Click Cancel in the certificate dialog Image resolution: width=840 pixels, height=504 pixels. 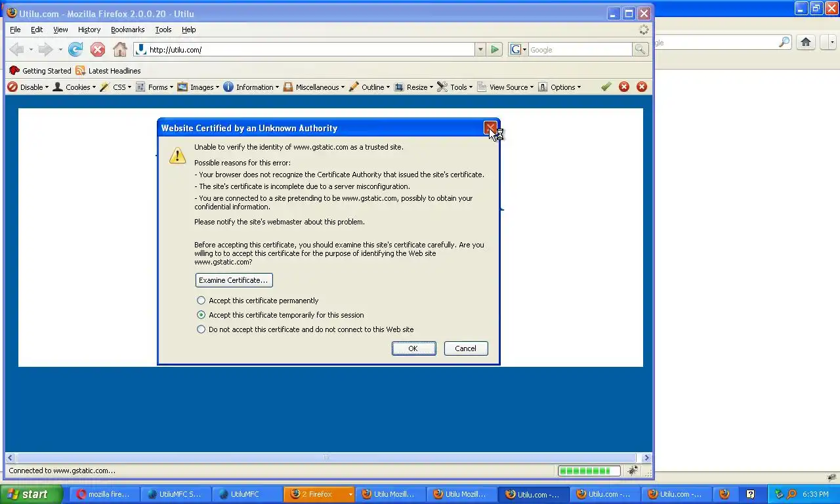tap(466, 348)
